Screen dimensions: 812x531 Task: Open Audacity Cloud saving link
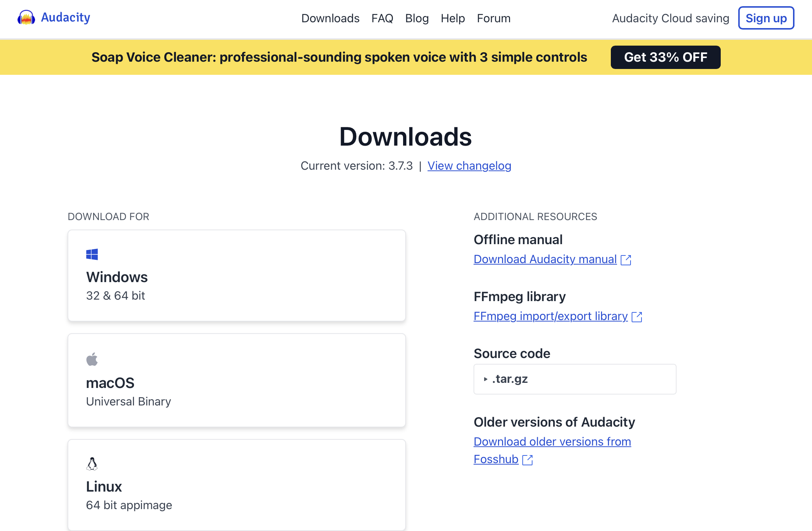coord(670,18)
